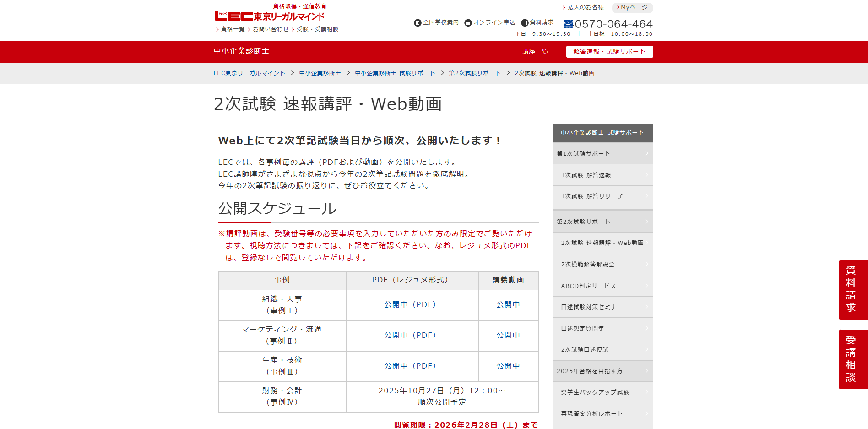Expand 第2次試験サポート sidebar section
Screen dimensions: 868x429
[x=602, y=222]
